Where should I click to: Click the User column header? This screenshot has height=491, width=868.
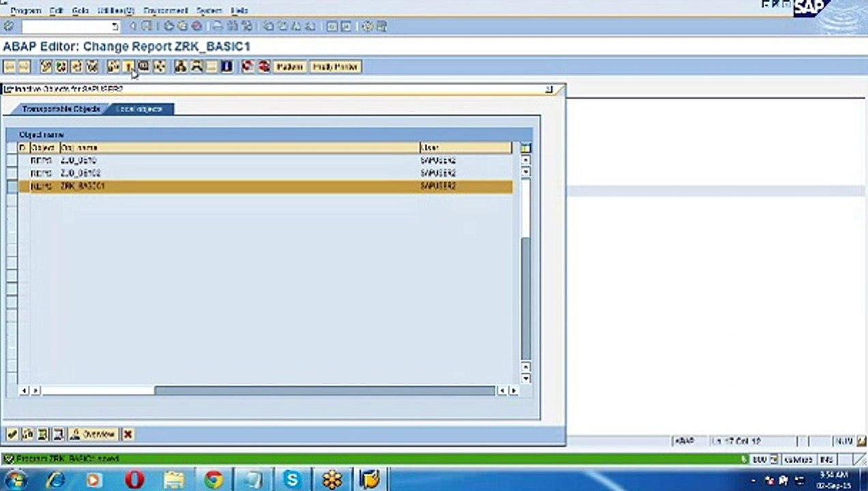(465, 147)
